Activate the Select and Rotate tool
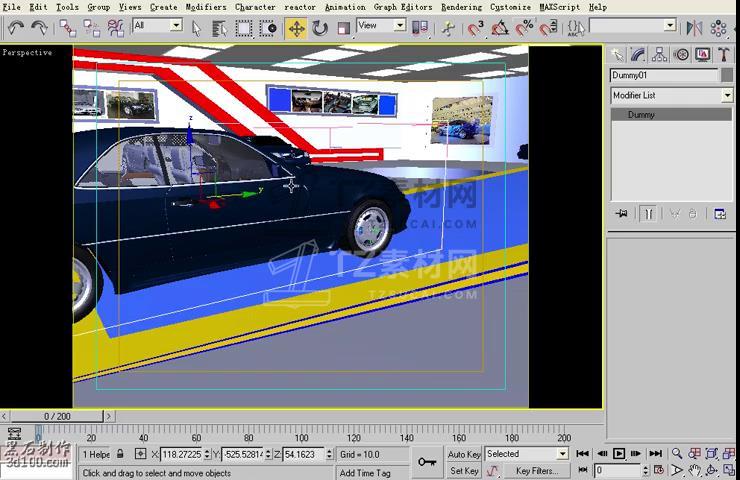This screenshot has height=480, width=740. click(x=320, y=28)
